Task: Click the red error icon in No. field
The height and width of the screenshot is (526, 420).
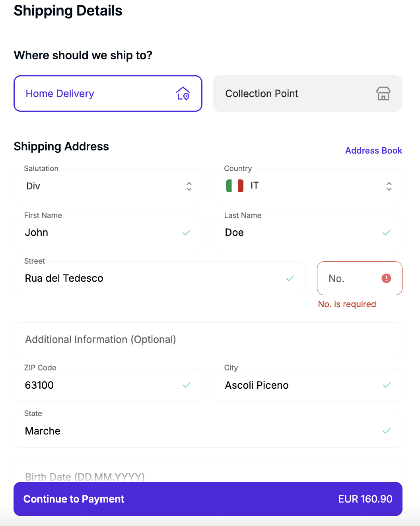Action: tap(386, 279)
